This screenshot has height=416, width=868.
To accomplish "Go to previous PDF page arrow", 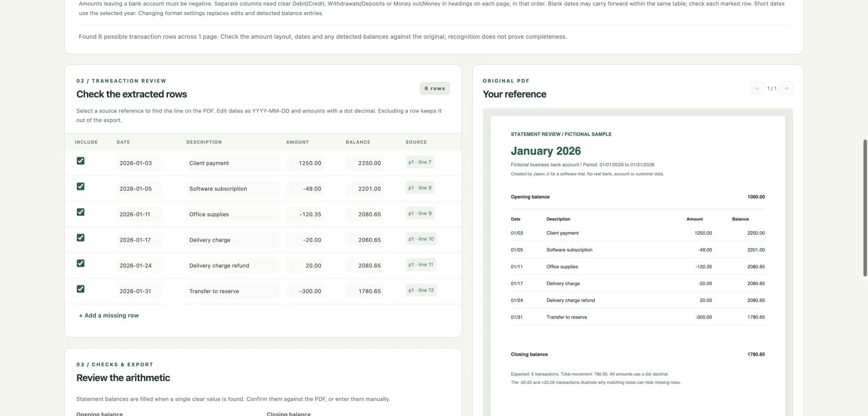I will tap(757, 88).
